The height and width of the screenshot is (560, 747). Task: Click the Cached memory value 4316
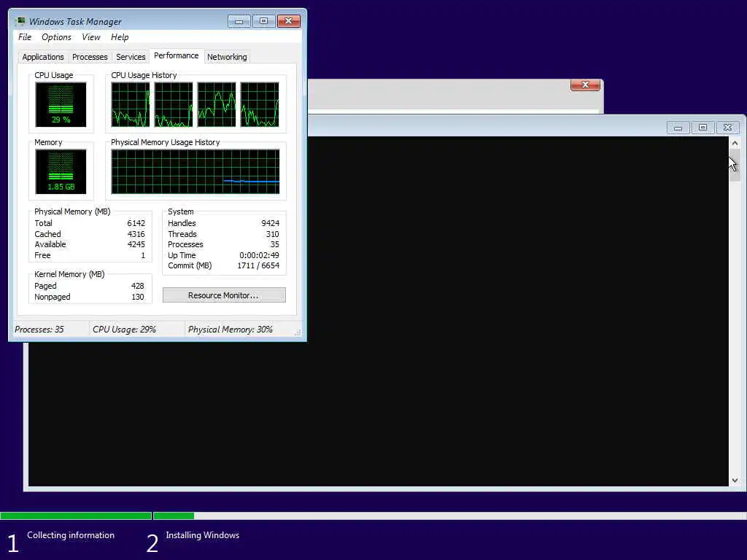coord(136,234)
